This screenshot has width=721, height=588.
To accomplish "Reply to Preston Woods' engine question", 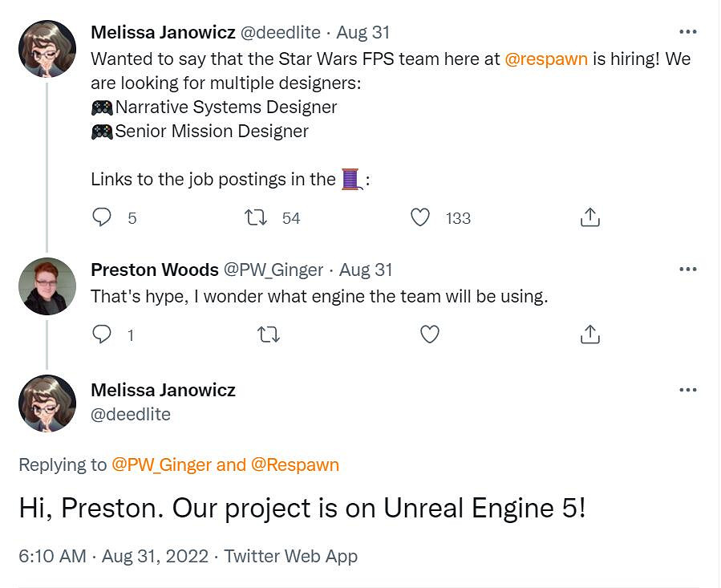I will [x=102, y=335].
